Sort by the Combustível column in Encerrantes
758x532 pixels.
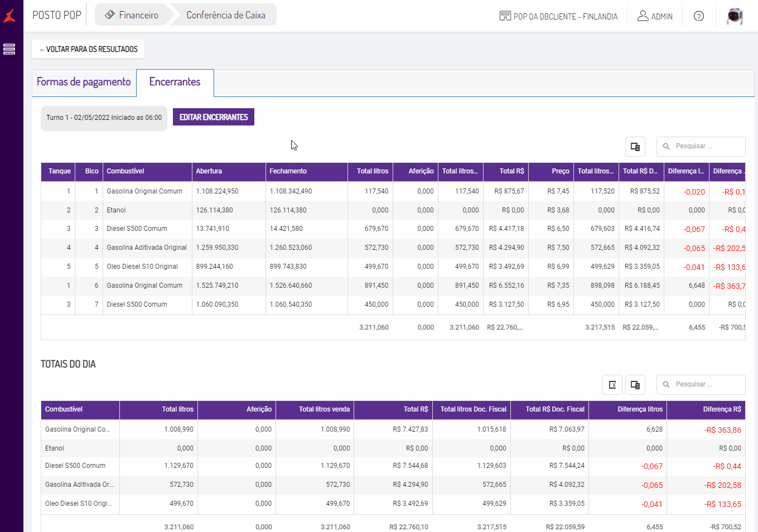(125, 171)
